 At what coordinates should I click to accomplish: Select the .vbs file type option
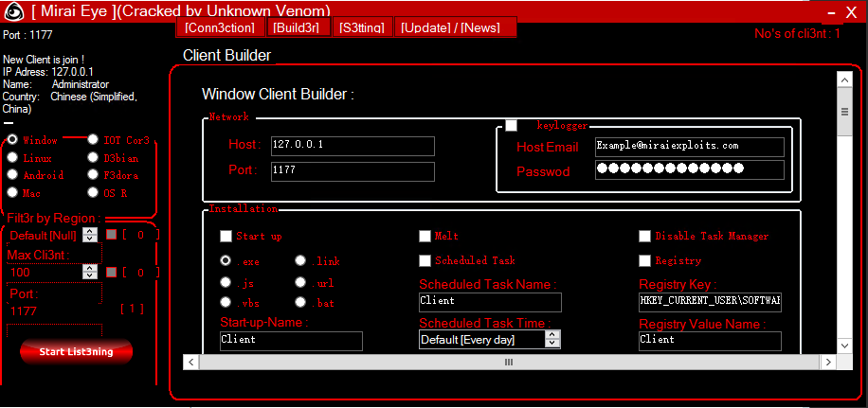226,302
